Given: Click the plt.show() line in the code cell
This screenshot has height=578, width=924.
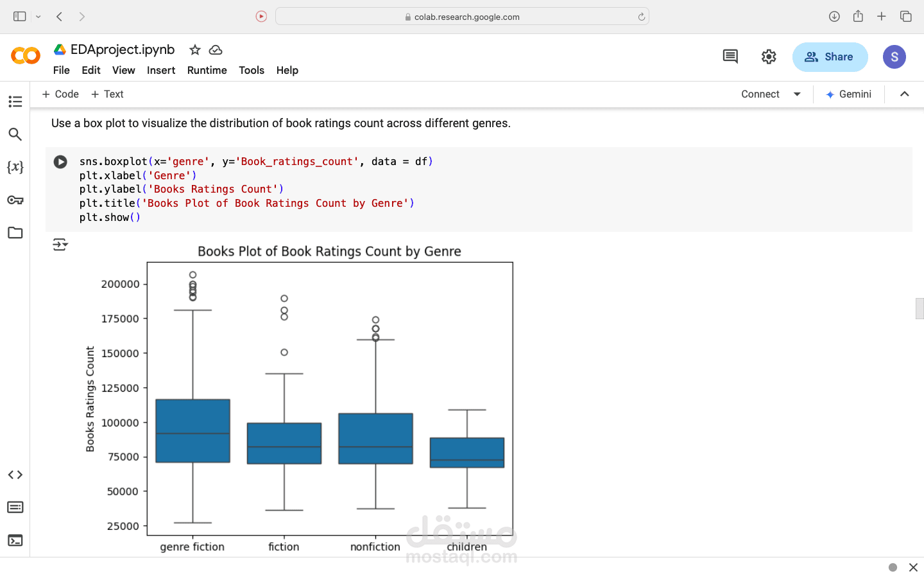Looking at the screenshot, I should pos(110,217).
